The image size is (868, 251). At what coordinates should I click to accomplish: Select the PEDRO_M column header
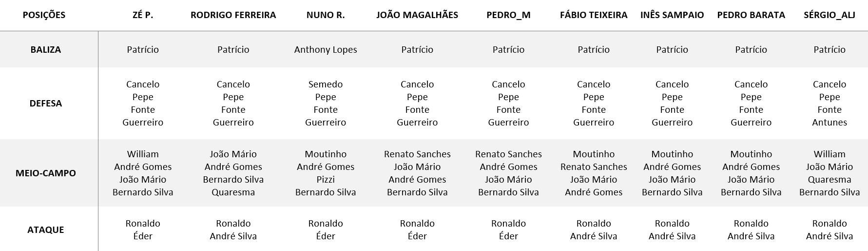(508, 15)
